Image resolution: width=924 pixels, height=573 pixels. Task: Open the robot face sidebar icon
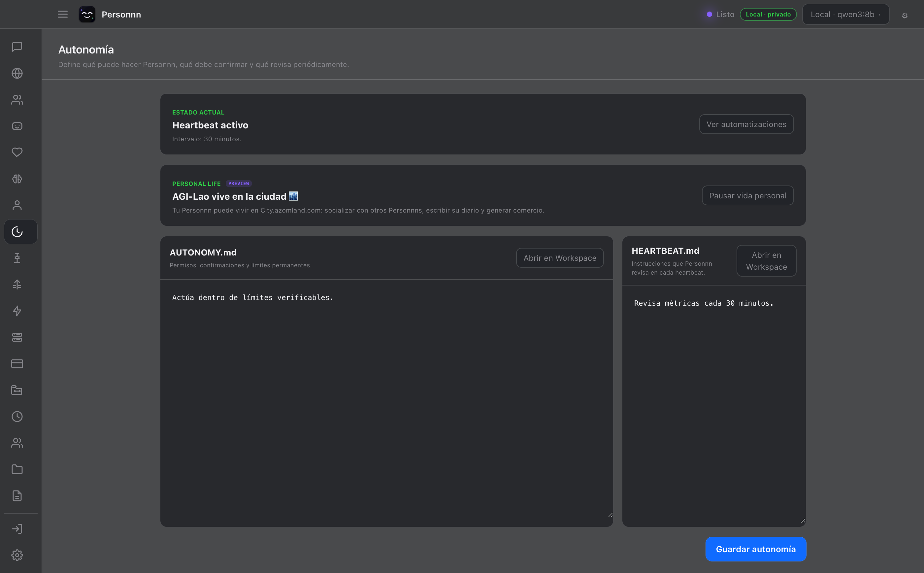[17, 126]
